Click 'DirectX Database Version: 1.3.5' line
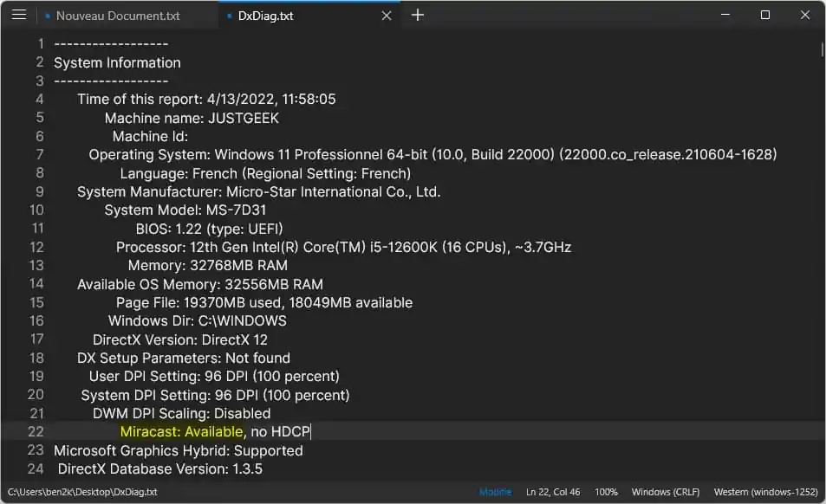 click(160, 469)
